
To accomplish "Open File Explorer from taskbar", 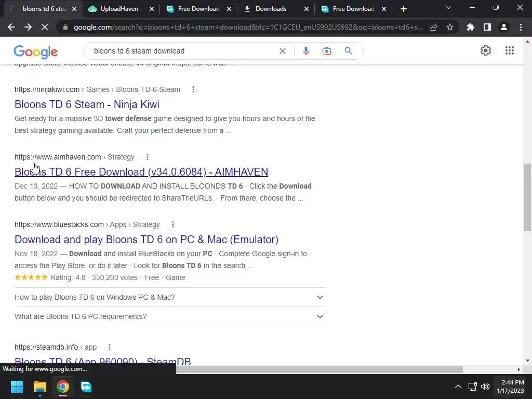I will pyautogui.click(x=39, y=387).
